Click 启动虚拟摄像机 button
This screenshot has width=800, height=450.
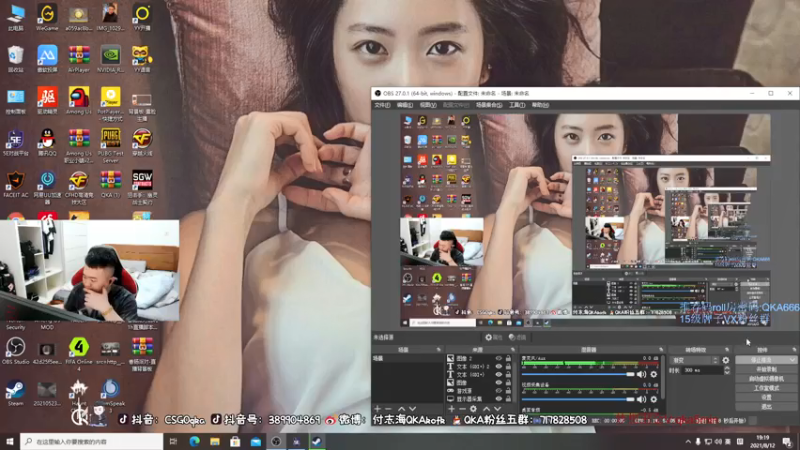click(766, 379)
